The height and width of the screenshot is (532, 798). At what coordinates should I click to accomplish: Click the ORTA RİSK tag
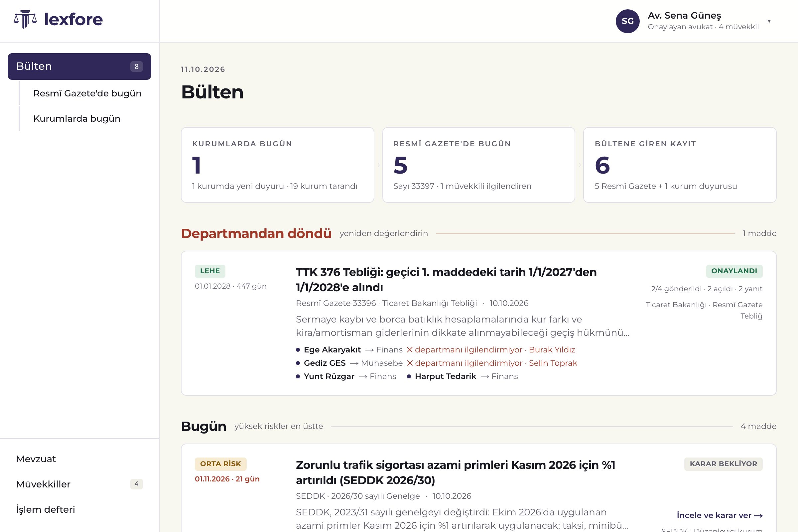click(x=220, y=464)
